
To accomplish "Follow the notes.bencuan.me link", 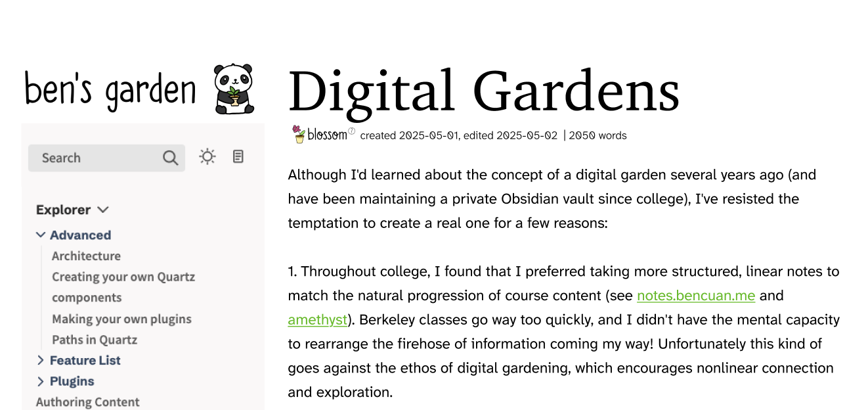I will 696,296.
